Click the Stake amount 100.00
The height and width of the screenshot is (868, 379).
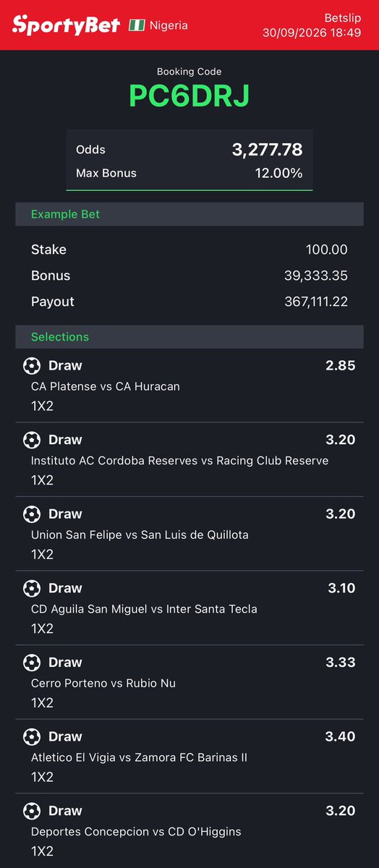point(327,250)
